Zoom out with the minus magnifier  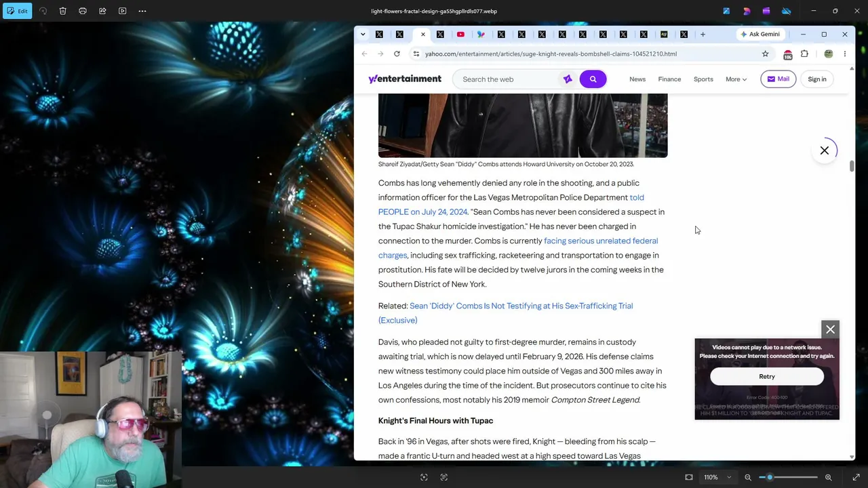tap(748, 477)
